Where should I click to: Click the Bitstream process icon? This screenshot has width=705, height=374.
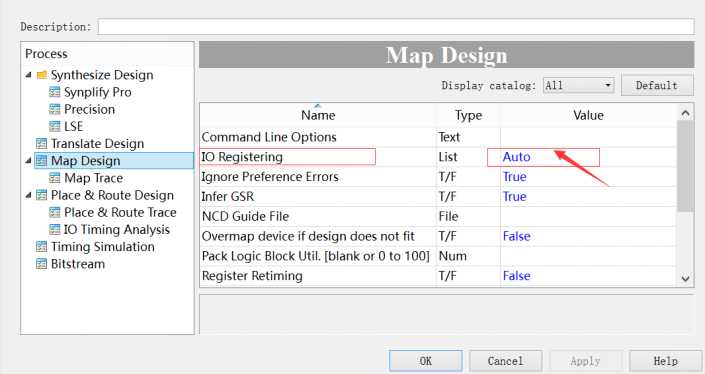point(41,263)
